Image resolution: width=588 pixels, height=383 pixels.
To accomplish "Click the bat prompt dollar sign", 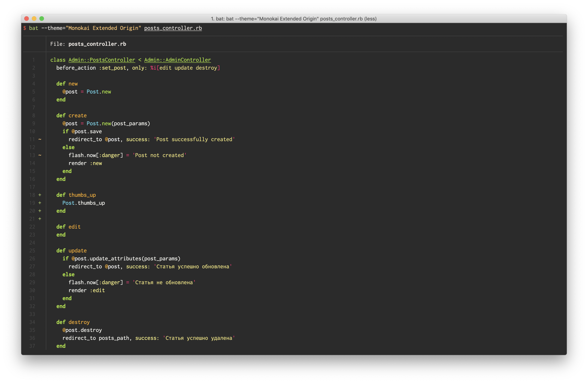I will click(25, 28).
